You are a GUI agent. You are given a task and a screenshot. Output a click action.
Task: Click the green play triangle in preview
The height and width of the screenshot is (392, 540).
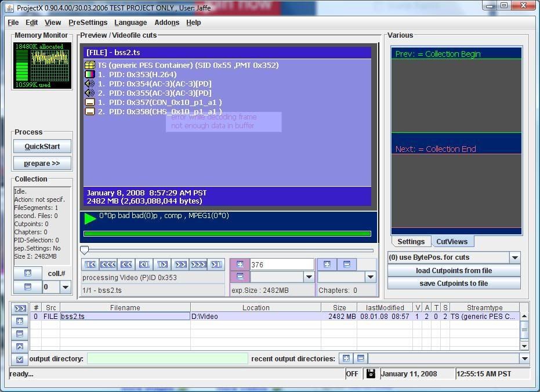click(90, 219)
